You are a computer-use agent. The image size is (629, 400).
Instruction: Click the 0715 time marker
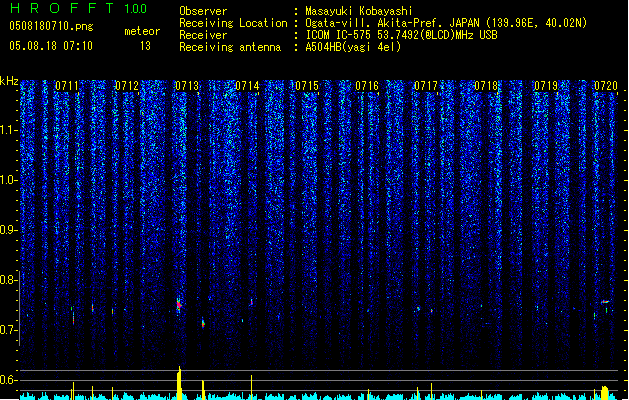(x=307, y=86)
